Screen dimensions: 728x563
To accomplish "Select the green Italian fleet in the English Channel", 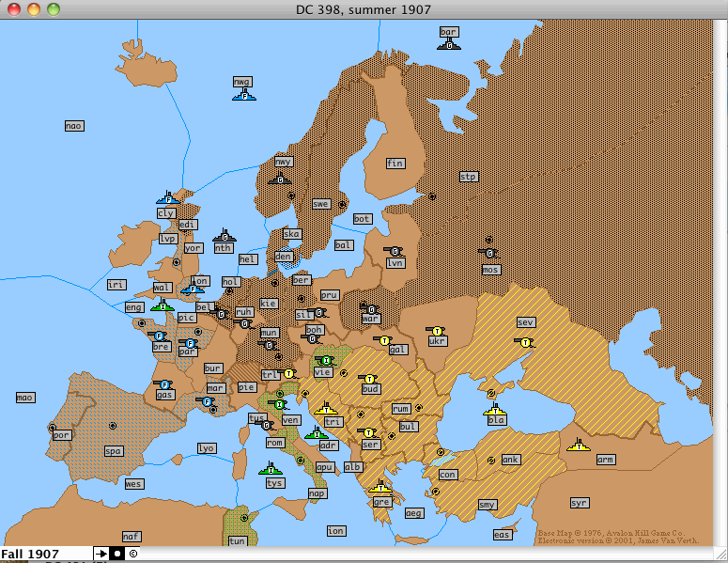I will pos(163,305).
